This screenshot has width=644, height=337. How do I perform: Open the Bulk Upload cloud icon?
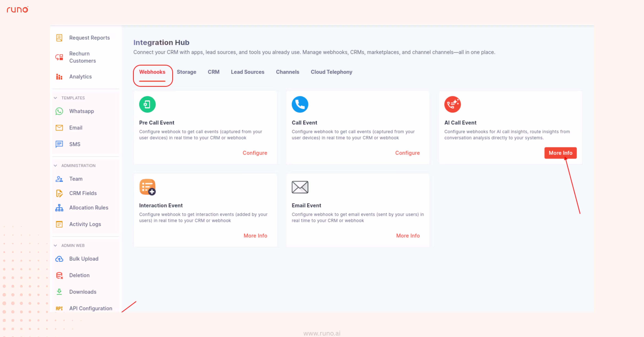59,259
